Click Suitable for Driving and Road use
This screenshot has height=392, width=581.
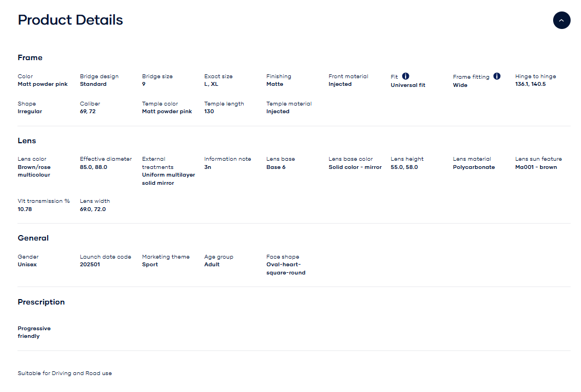(x=64, y=373)
